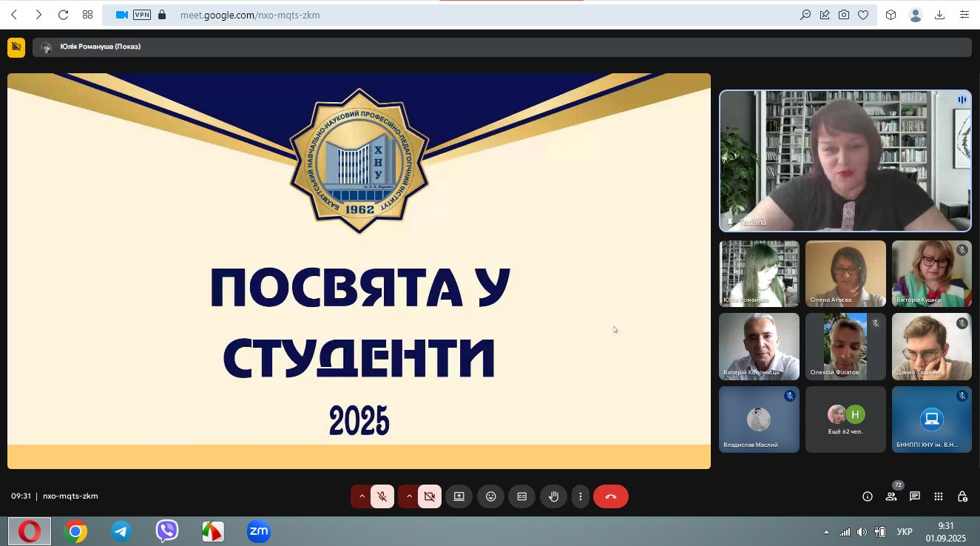The height and width of the screenshot is (546, 980).
Task: Select Олексій Філатов's video tile
Action: [845, 346]
